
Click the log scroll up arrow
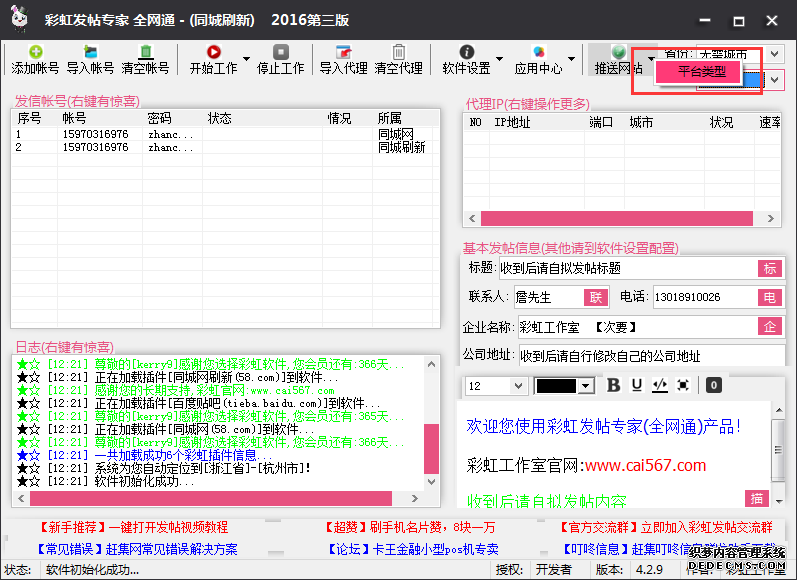pos(432,364)
